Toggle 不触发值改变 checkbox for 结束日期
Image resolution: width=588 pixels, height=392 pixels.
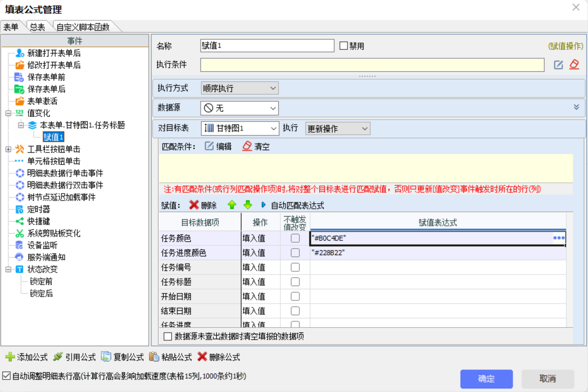coord(295,311)
